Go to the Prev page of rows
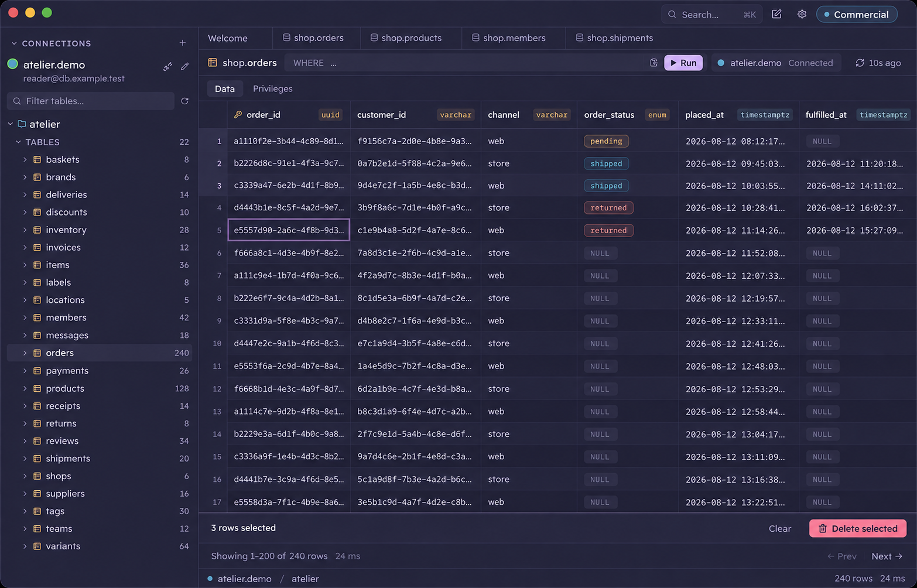This screenshot has height=588, width=917. click(841, 556)
